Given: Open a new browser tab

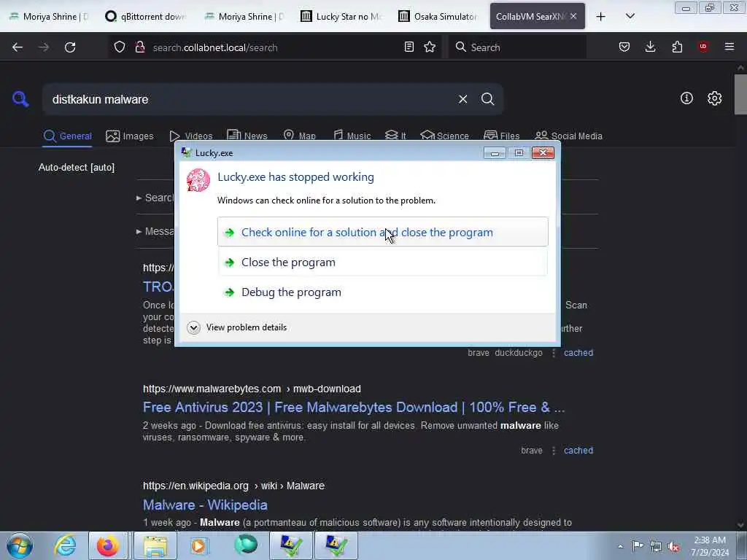Looking at the screenshot, I should [601, 17].
